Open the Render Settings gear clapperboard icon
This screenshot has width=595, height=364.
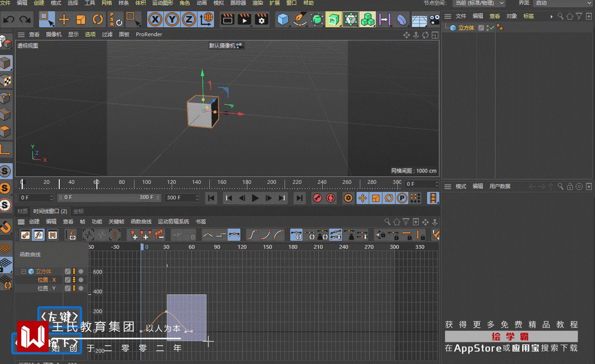(x=262, y=20)
